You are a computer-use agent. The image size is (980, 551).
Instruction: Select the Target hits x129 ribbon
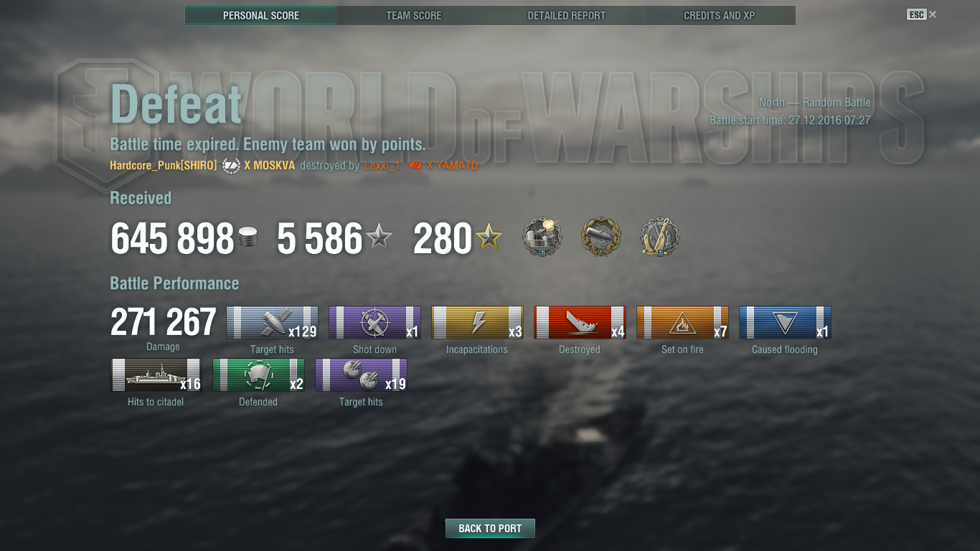(x=272, y=323)
